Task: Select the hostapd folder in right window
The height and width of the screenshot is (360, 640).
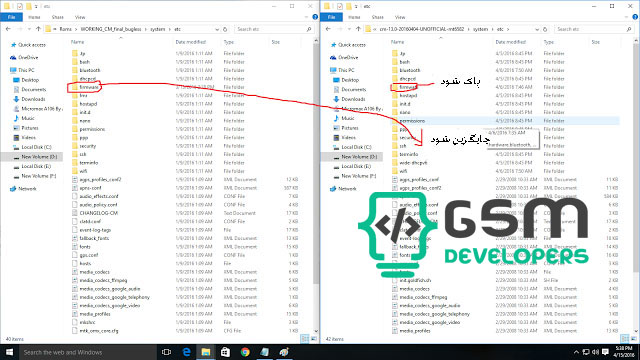Action: point(404,96)
